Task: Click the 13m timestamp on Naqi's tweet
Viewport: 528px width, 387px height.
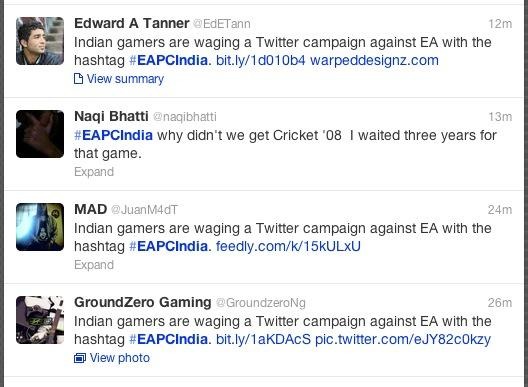Action: [500, 117]
